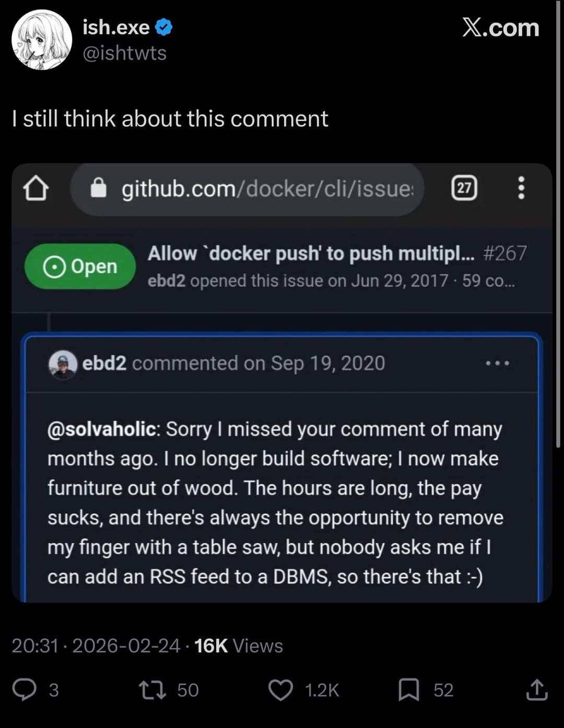Repost this tweet with the retweet icon
Viewport: 564px width, 728px height.
pyautogui.click(x=152, y=690)
